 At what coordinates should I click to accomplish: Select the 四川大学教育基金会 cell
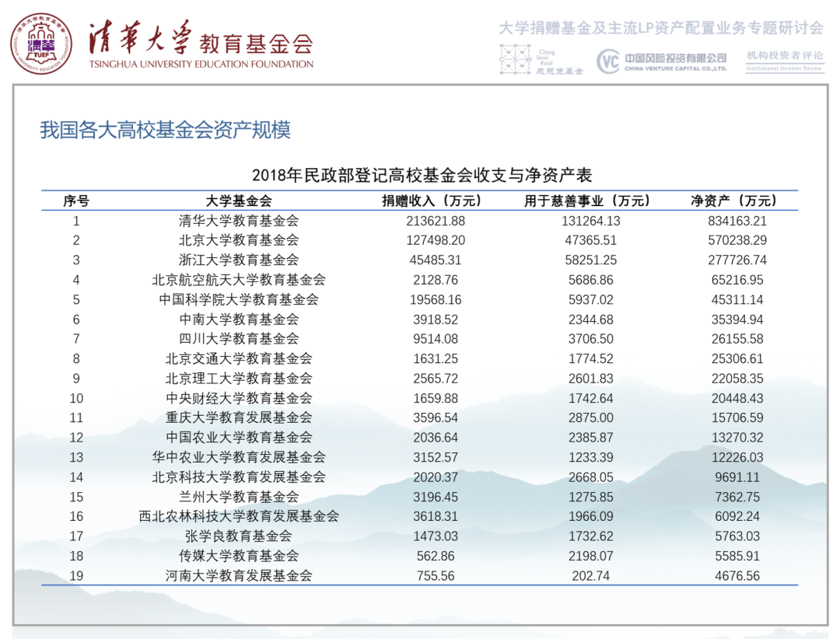239,338
